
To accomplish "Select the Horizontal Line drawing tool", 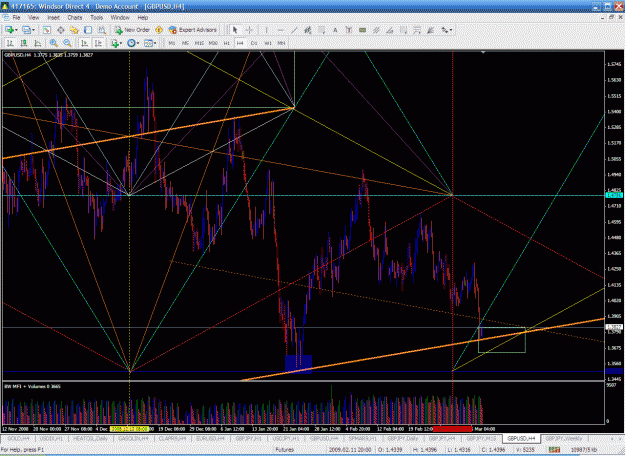I will [x=280, y=30].
